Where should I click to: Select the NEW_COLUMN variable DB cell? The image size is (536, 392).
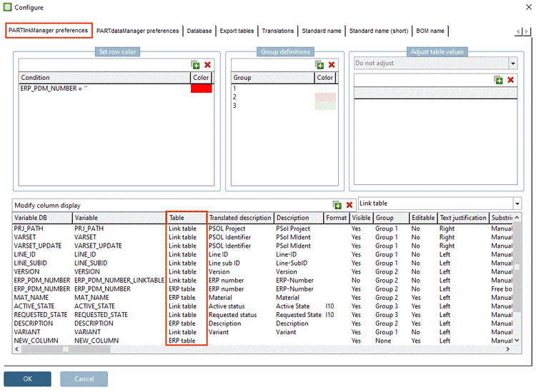tap(36, 341)
